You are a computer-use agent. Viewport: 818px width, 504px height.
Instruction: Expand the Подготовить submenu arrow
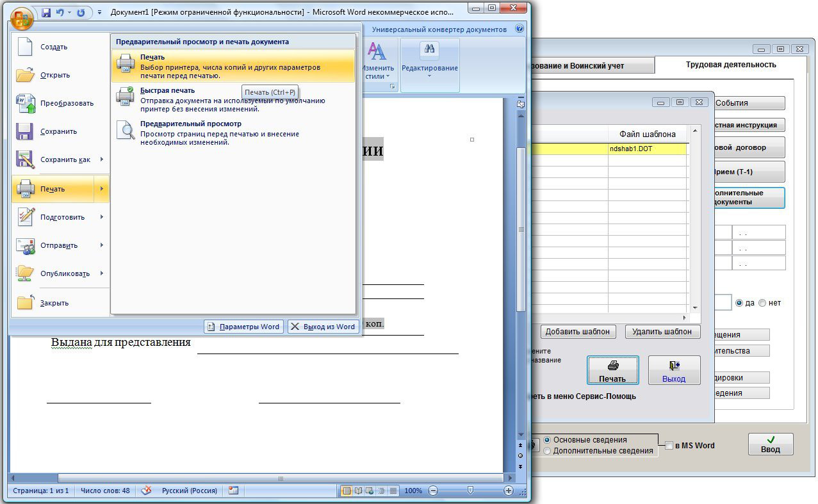pyautogui.click(x=102, y=217)
